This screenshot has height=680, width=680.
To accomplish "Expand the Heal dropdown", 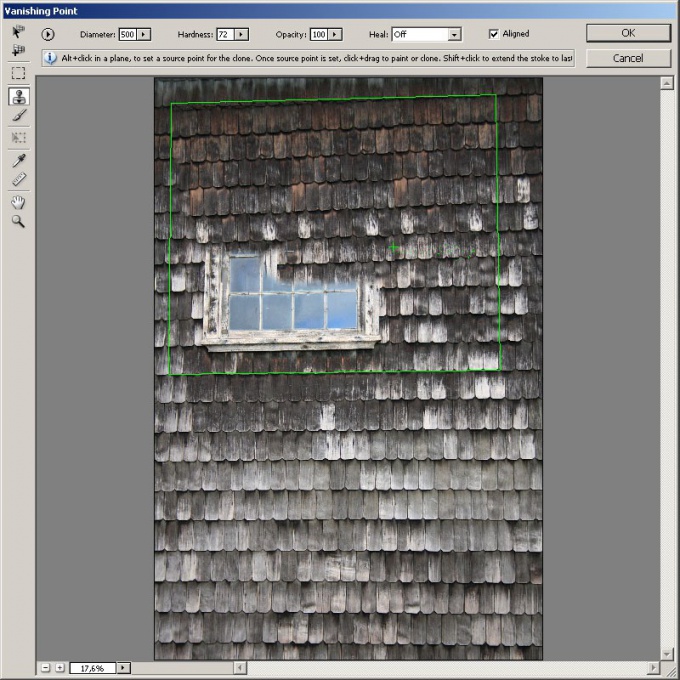I will (454, 35).
